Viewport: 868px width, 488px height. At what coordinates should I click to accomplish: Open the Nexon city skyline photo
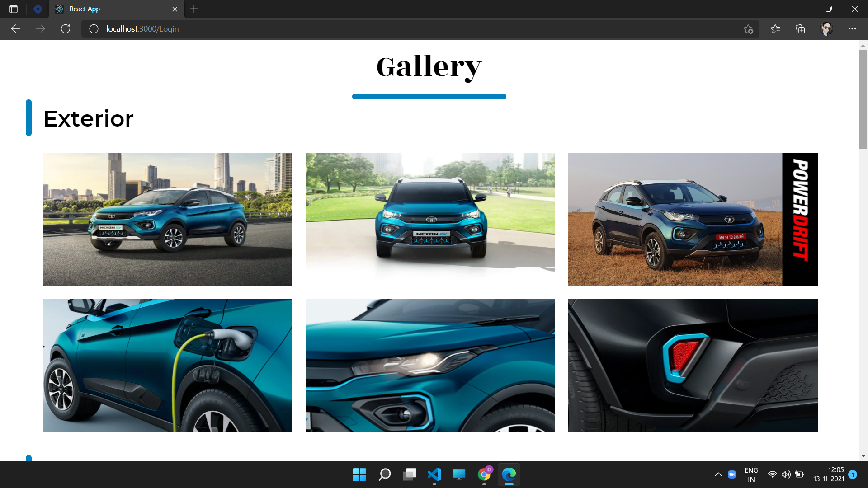[168, 220]
